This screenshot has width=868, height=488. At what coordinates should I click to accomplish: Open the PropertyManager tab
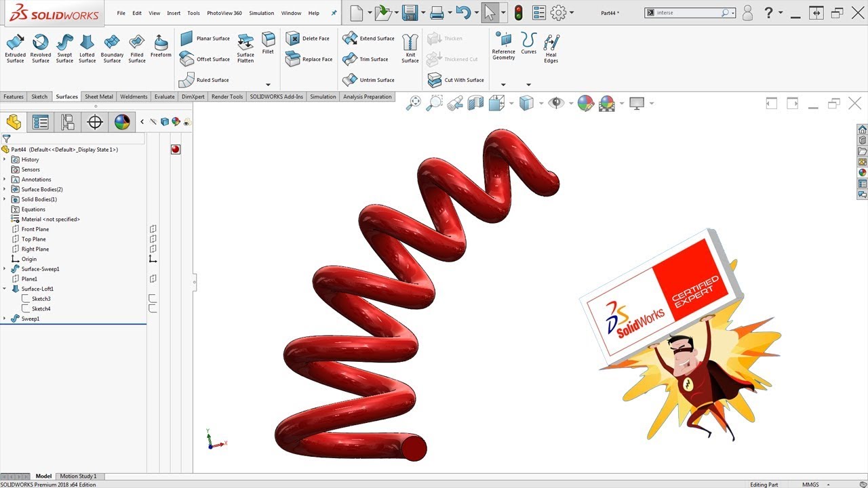tap(41, 122)
